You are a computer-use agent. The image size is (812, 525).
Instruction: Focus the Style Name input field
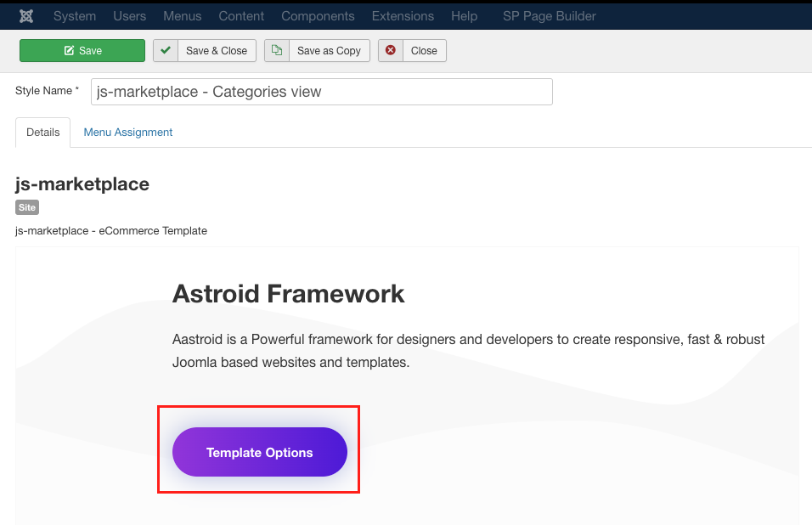coord(322,92)
